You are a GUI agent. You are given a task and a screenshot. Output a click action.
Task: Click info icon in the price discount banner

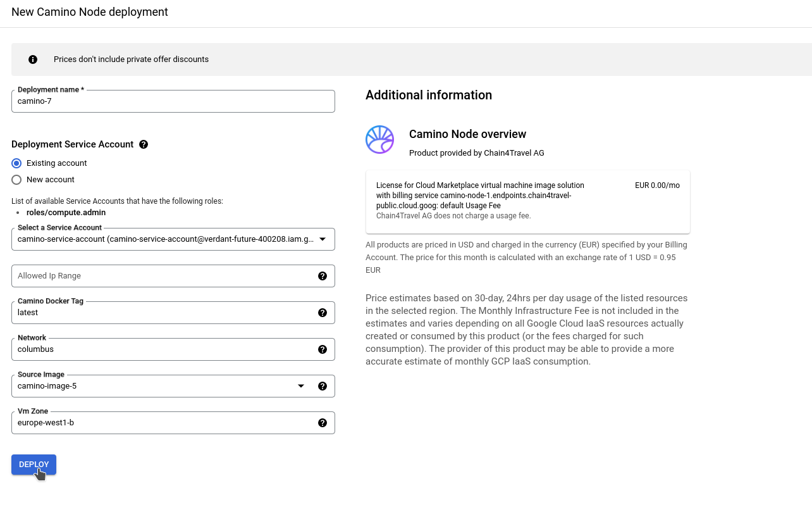[x=33, y=59]
